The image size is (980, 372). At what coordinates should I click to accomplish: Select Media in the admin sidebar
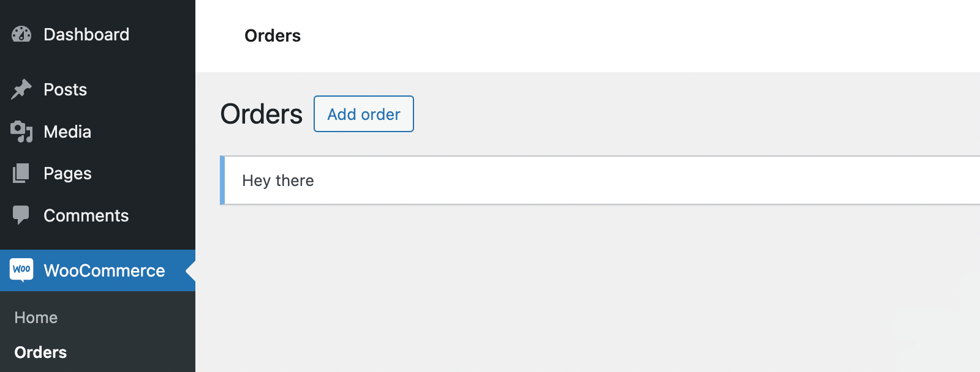point(67,132)
